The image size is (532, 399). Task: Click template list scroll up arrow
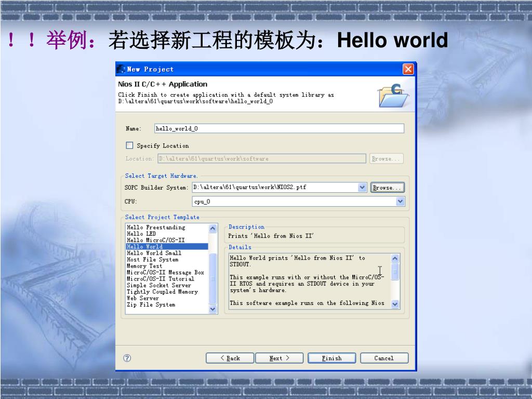pyautogui.click(x=212, y=229)
